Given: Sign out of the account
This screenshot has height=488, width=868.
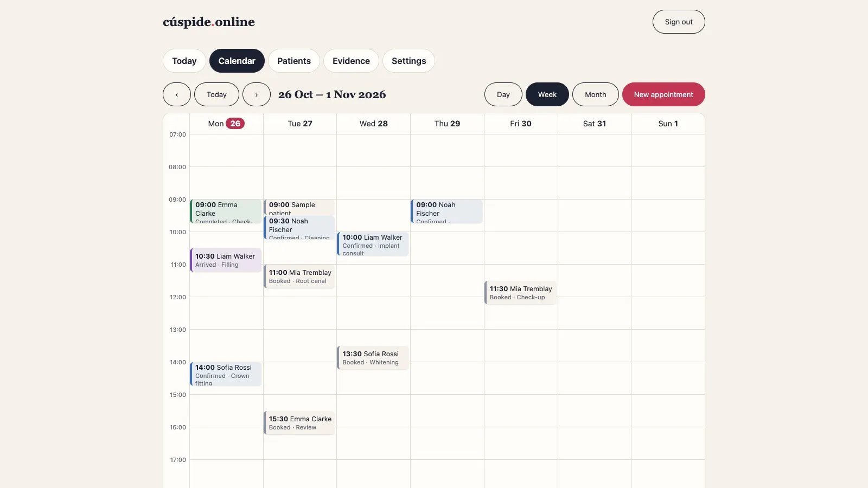Looking at the screenshot, I should click(679, 22).
